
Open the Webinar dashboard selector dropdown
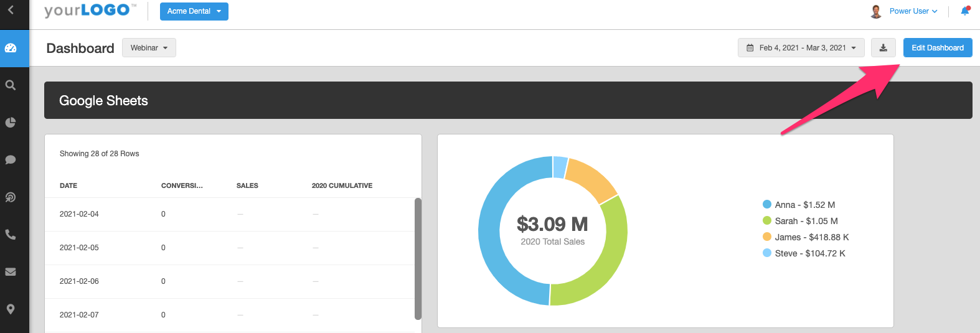click(149, 48)
